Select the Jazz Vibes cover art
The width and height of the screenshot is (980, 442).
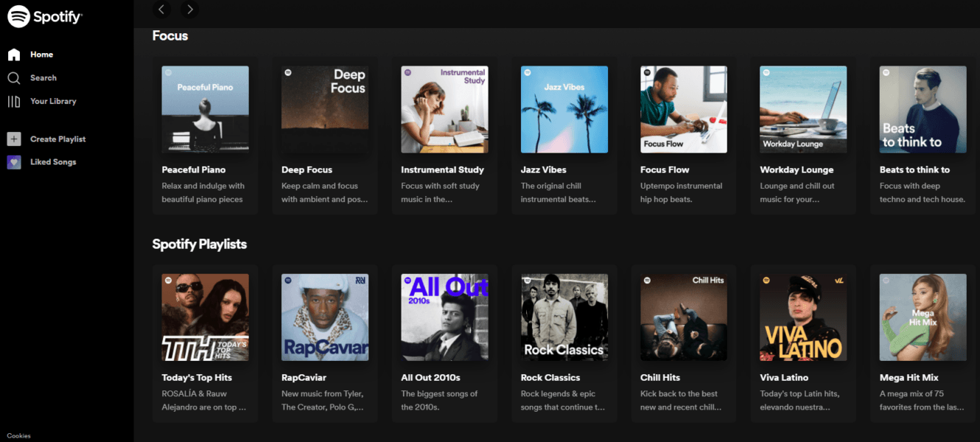pyautogui.click(x=564, y=110)
